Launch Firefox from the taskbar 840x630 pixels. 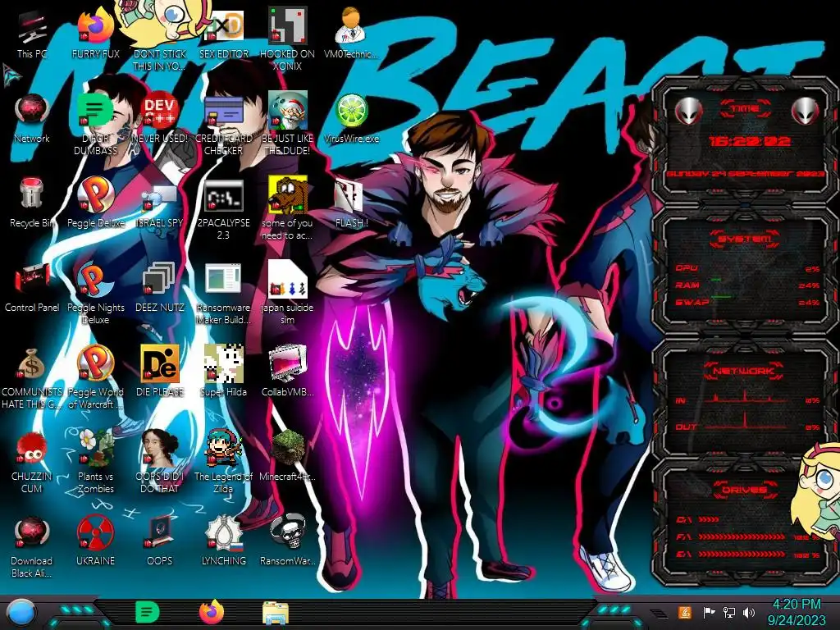(x=212, y=612)
